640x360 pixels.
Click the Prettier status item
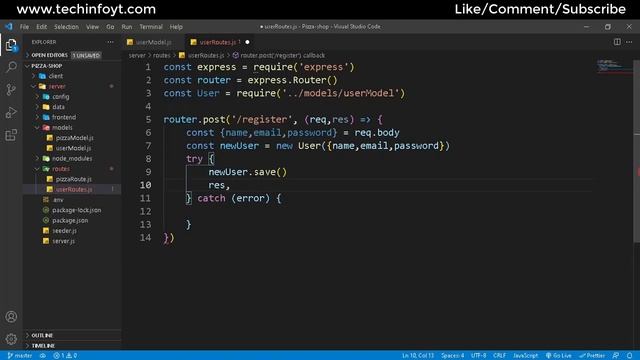[x=592, y=356]
